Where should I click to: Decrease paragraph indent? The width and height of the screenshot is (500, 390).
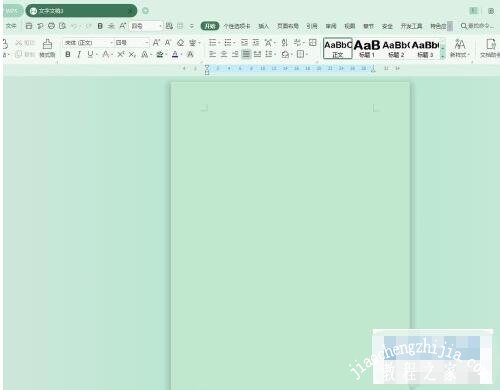click(244, 43)
